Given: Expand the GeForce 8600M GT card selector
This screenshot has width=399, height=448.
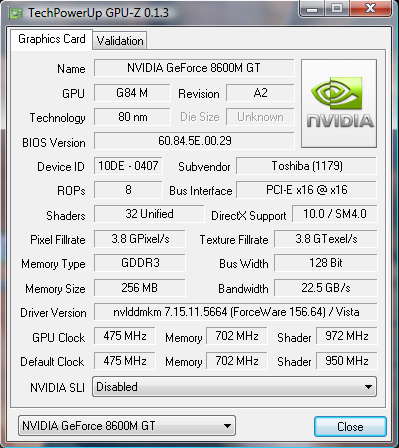Looking at the screenshot, I should (127, 426).
